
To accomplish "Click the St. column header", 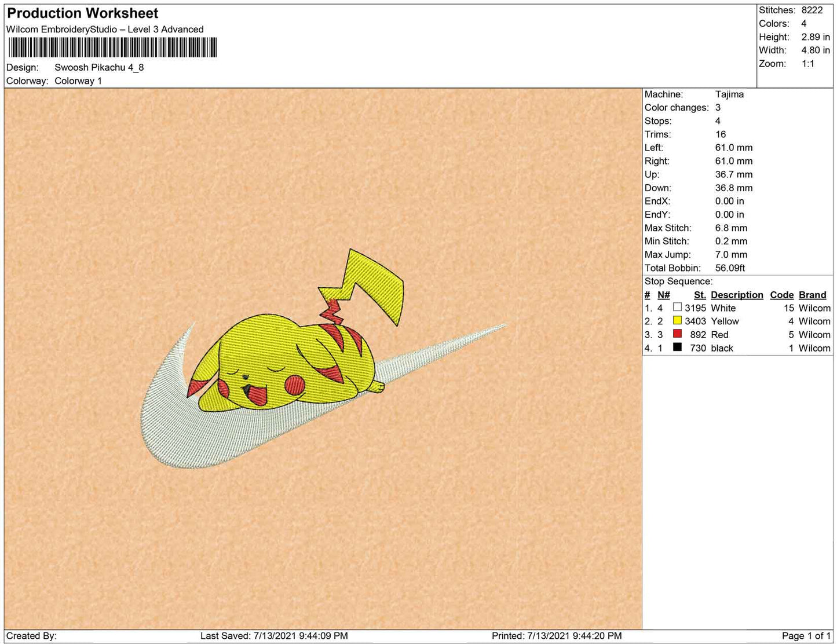I will tap(700, 295).
